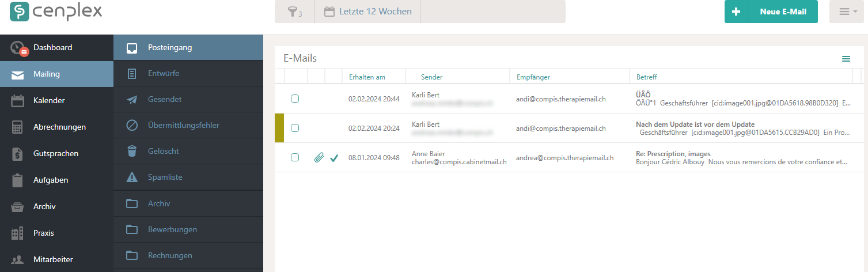Open Praxis in the main sidebar

[x=56, y=233]
